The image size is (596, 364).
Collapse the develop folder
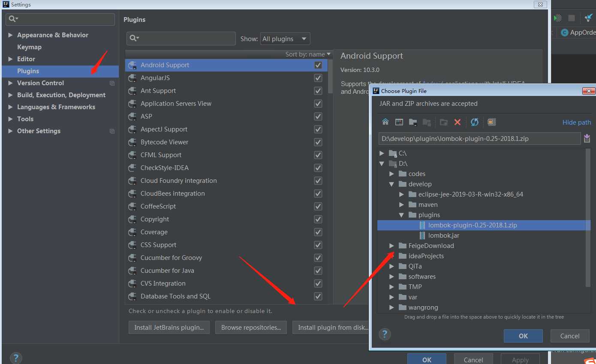click(391, 184)
